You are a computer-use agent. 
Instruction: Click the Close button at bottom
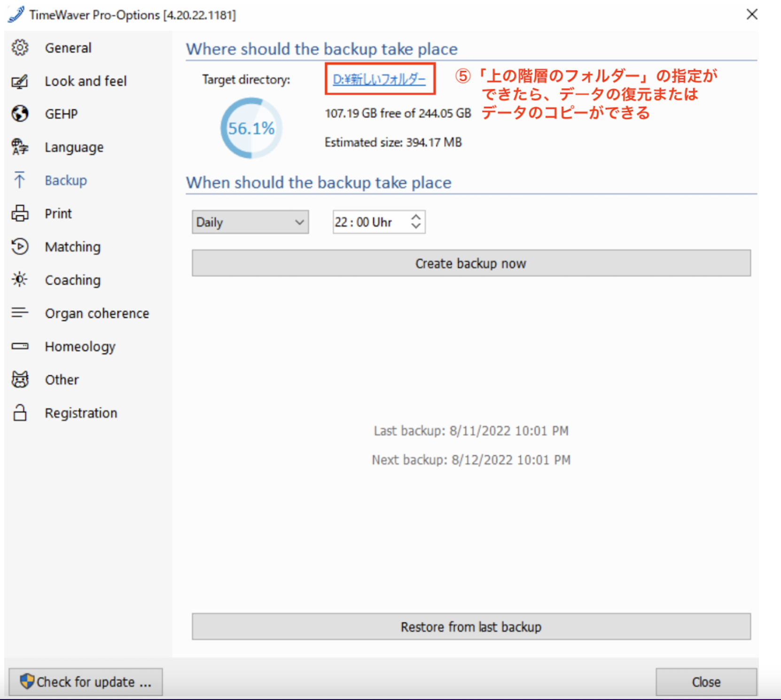(706, 682)
